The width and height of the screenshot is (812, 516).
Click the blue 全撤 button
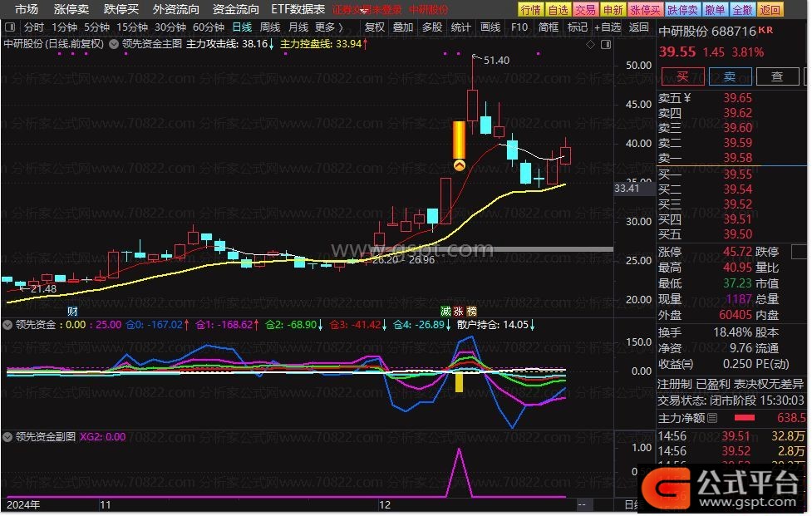(x=742, y=9)
